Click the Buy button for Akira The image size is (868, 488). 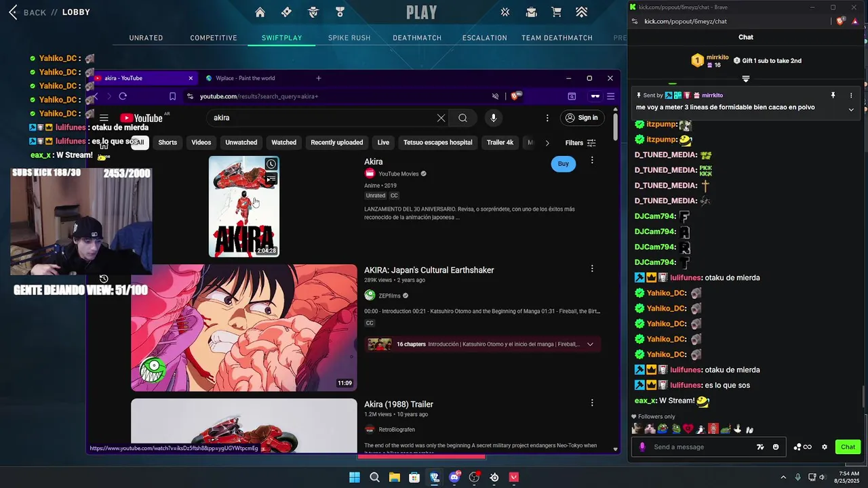tap(564, 163)
